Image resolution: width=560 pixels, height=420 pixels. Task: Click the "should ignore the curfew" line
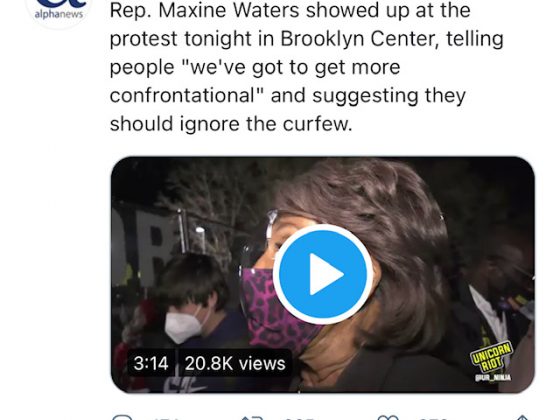point(231,124)
